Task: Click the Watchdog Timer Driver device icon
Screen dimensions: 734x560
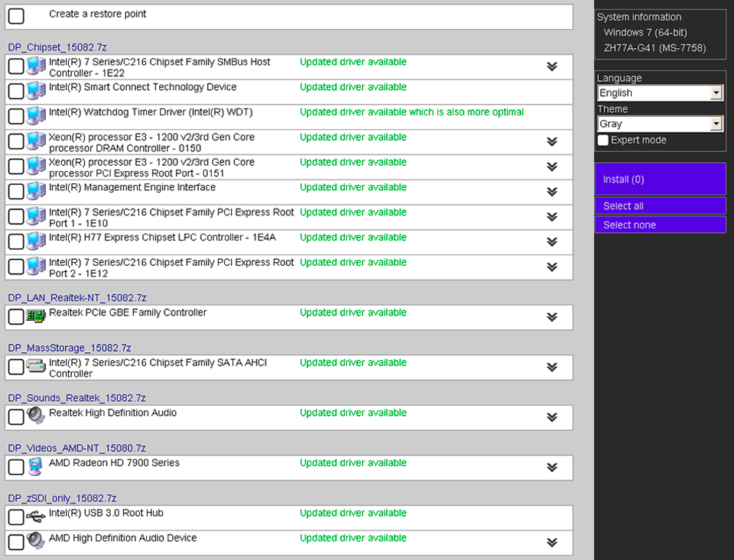Action: click(36, 116)
